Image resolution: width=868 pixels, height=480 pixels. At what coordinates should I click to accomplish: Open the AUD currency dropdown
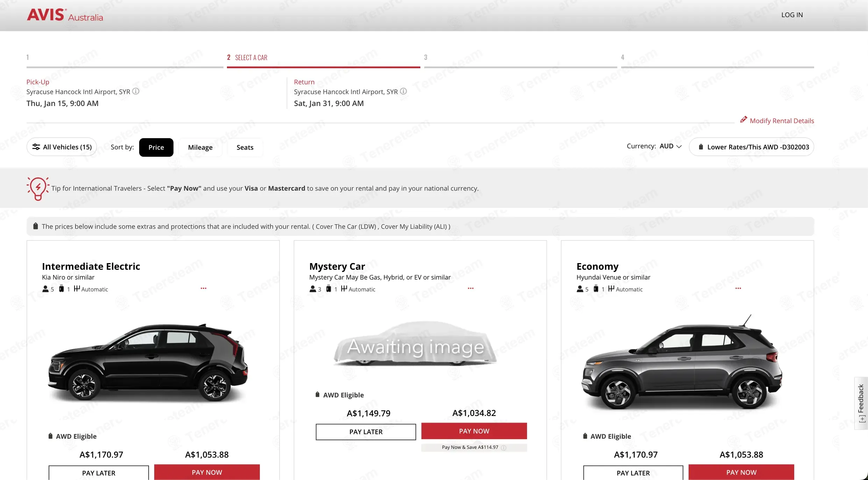[x=670, y=146]
